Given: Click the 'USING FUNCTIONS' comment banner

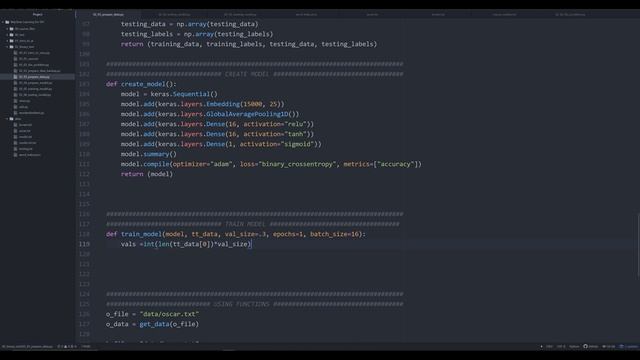Looking at the screenshot, I should pyautogui.click(x=255, y=304).
